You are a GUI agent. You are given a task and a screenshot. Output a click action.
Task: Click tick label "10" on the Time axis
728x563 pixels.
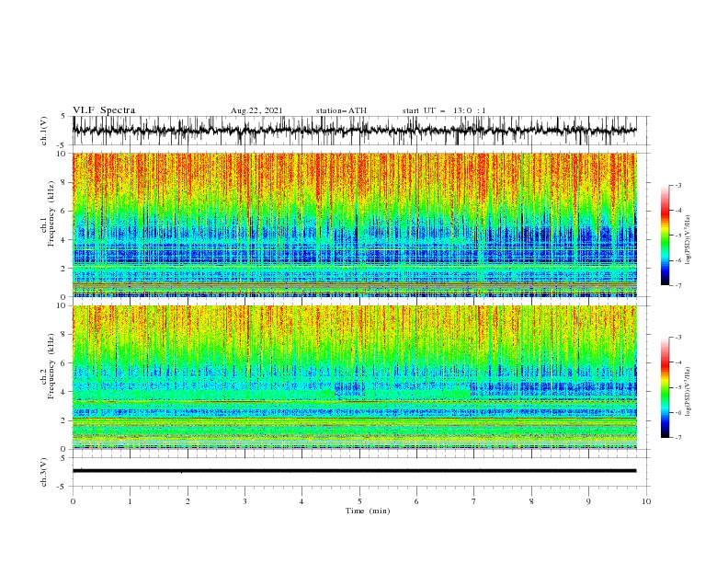pyautogui.click(x=646, y=501)
